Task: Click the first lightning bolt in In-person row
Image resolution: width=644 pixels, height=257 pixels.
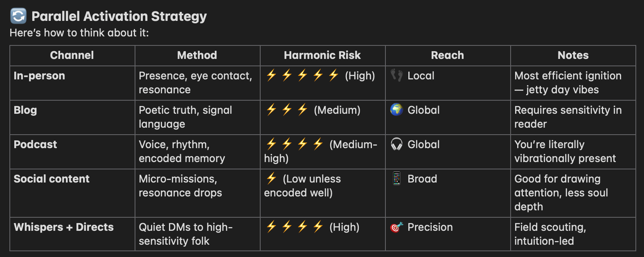Action: 271,75
